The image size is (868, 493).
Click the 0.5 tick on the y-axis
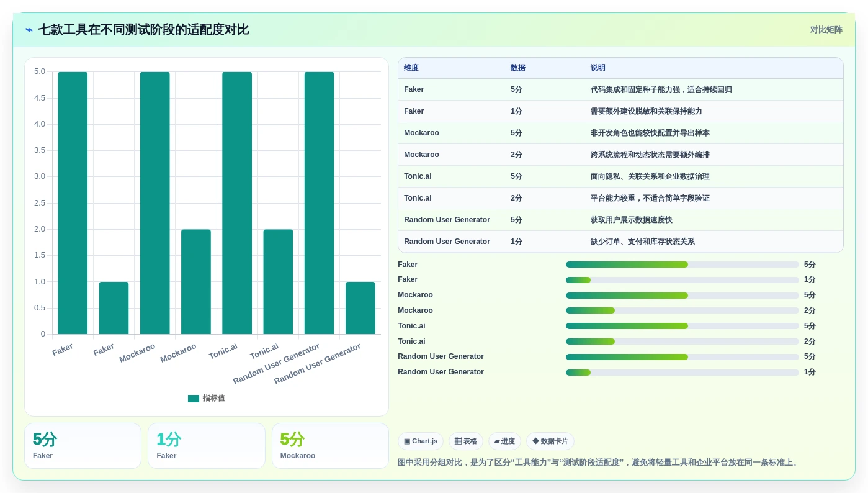[x=40, y=308]
